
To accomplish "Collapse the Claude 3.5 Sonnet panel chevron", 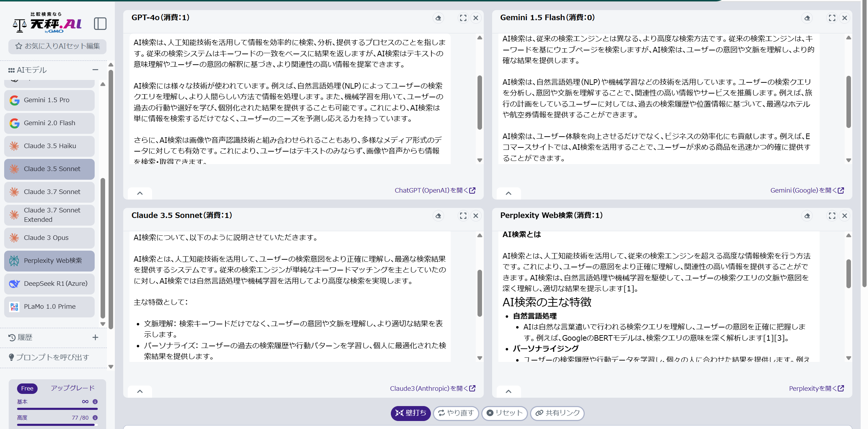I will tap(140, 391).
